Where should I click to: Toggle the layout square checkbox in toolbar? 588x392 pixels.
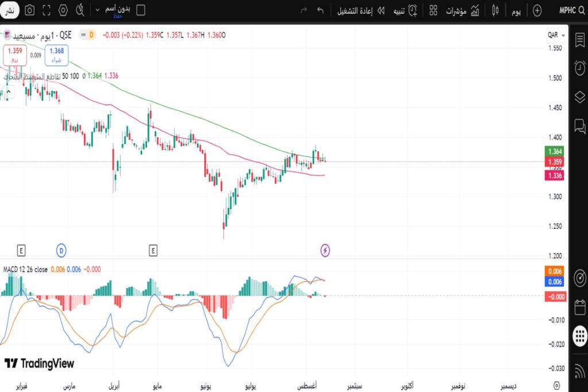[x=141, y=10]
